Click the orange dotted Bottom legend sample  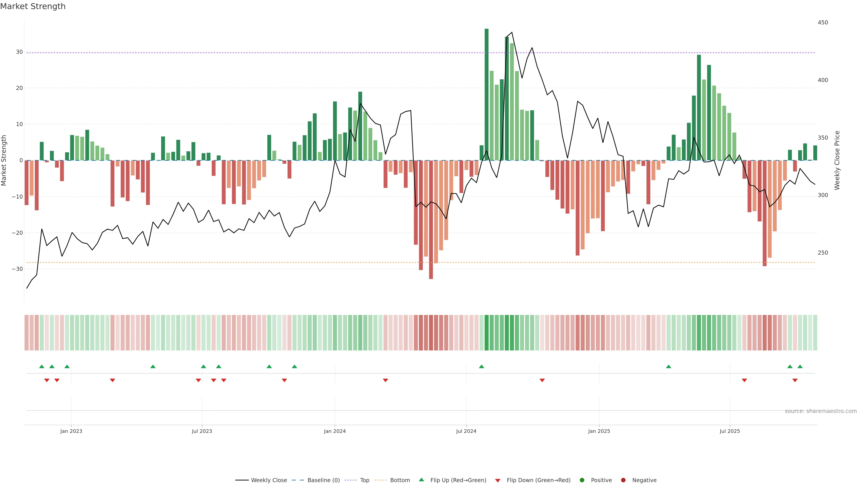click(x=380, y=480)
